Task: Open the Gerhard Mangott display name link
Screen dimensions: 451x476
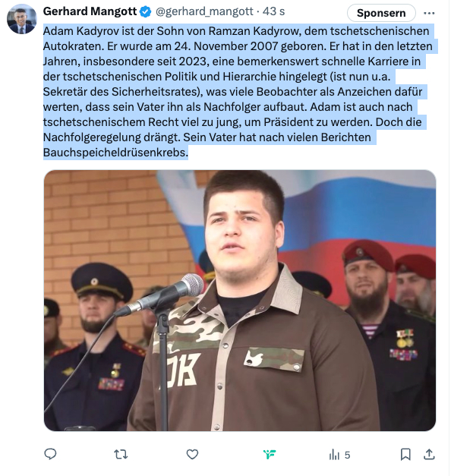Action: (x=90, y=11)
